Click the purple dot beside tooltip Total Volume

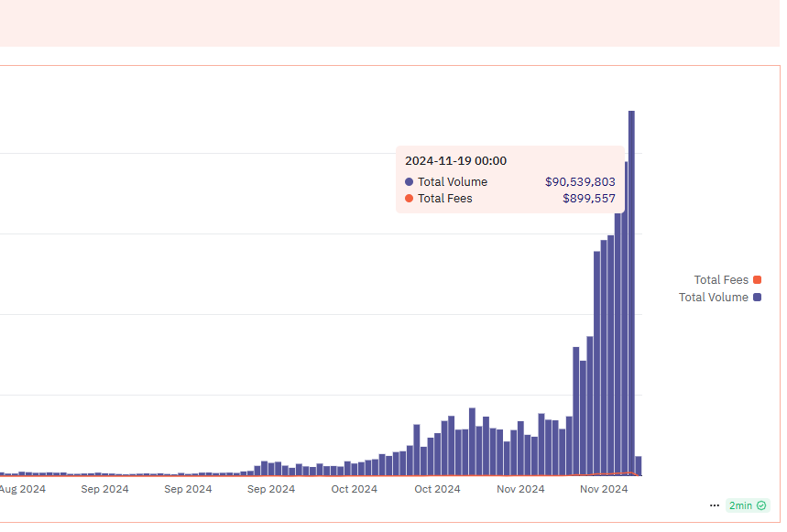coord(409,182)
